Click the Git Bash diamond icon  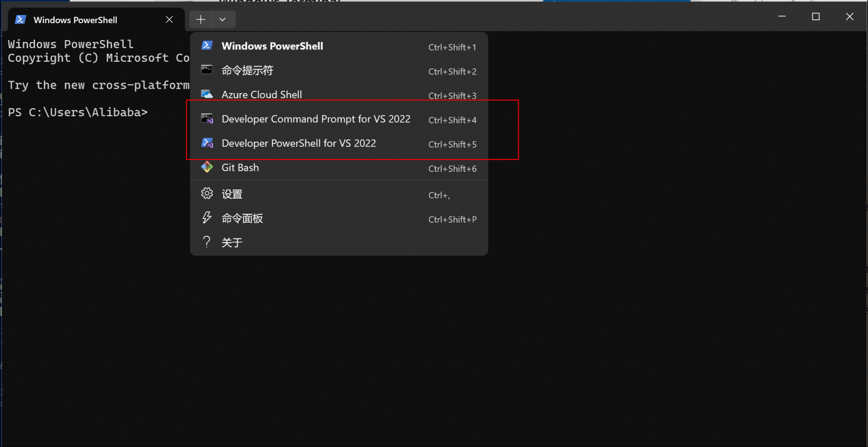click(207, 168)
